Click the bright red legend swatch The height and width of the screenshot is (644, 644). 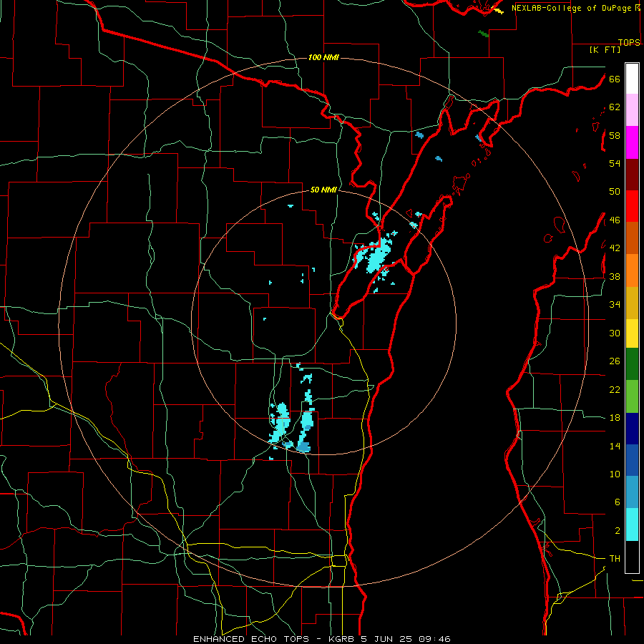pyautogui.click(x=632, y=206)
